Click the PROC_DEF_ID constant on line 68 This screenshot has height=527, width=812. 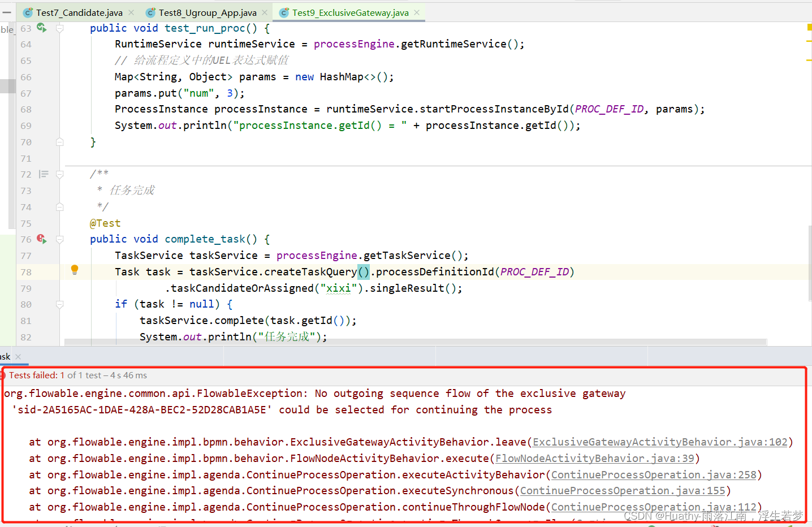tap(609, 109)
